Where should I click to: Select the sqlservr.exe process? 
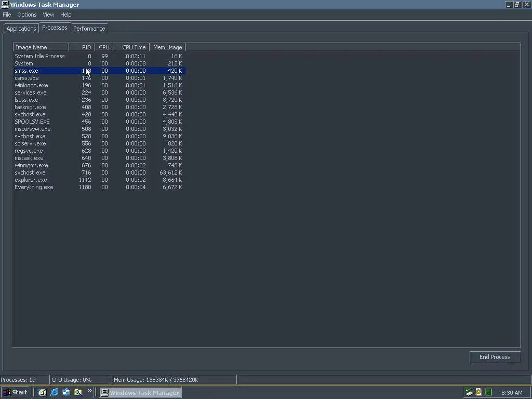pyautogui.click(x=99, y=143)
